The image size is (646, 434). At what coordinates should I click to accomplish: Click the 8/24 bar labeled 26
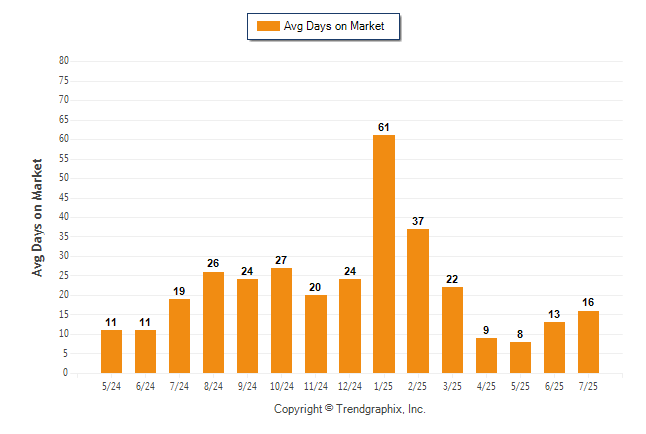point(213,322)
